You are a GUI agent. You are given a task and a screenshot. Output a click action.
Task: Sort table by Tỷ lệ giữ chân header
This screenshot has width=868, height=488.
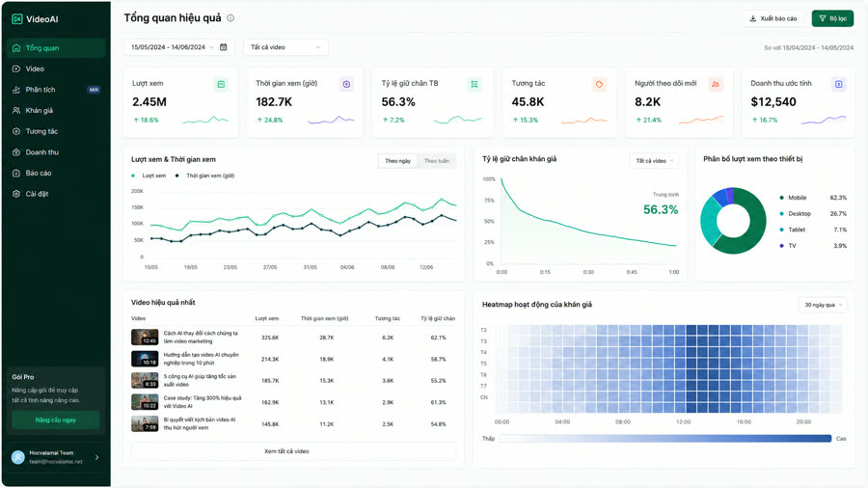(x=438, y=318)
